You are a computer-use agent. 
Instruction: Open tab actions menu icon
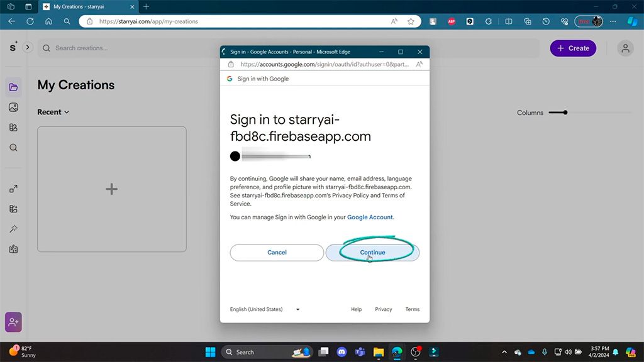(28, 6)
